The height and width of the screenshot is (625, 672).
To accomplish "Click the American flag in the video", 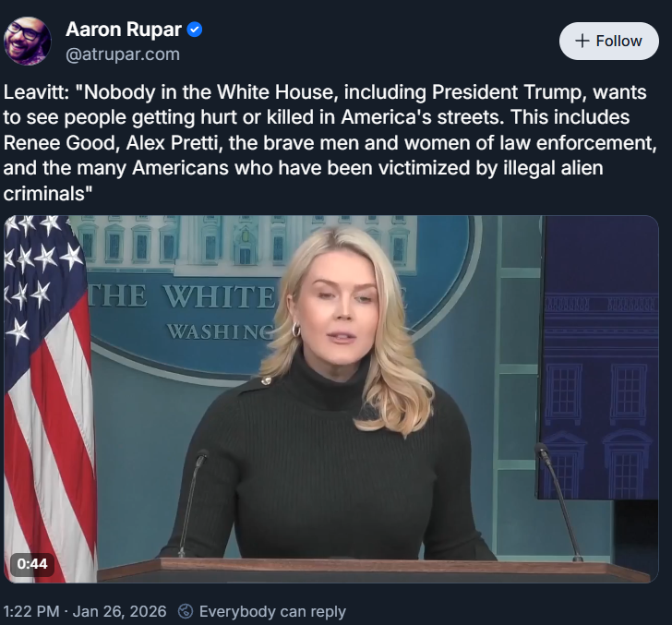I will [x=48, y=399].
